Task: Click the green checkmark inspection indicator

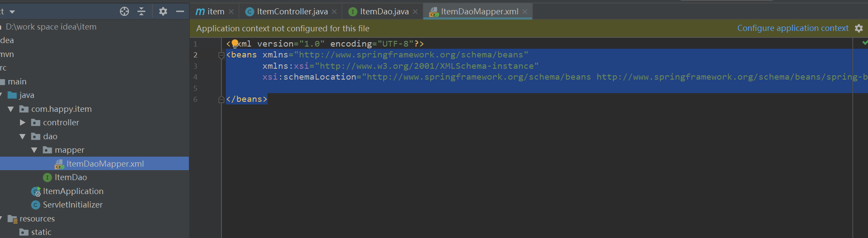Action: (x=865, y=43)
